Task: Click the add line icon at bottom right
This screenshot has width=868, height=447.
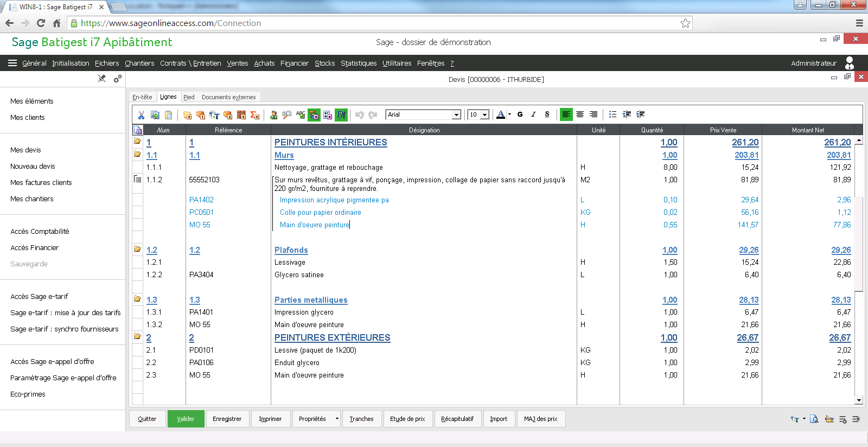Action: pyautogui.click(x=843, y=419)
